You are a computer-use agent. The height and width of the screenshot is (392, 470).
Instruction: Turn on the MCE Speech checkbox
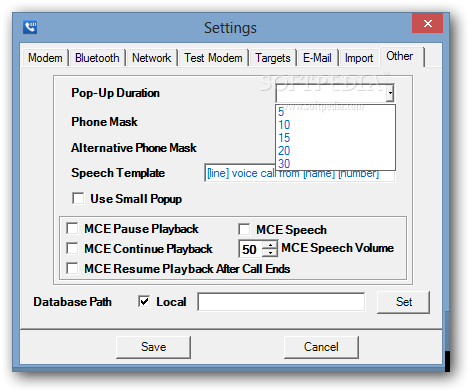244,229
